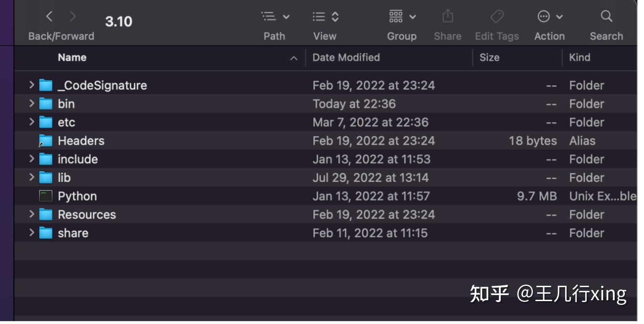Expand the bin folder

click(x=31, y=103)
